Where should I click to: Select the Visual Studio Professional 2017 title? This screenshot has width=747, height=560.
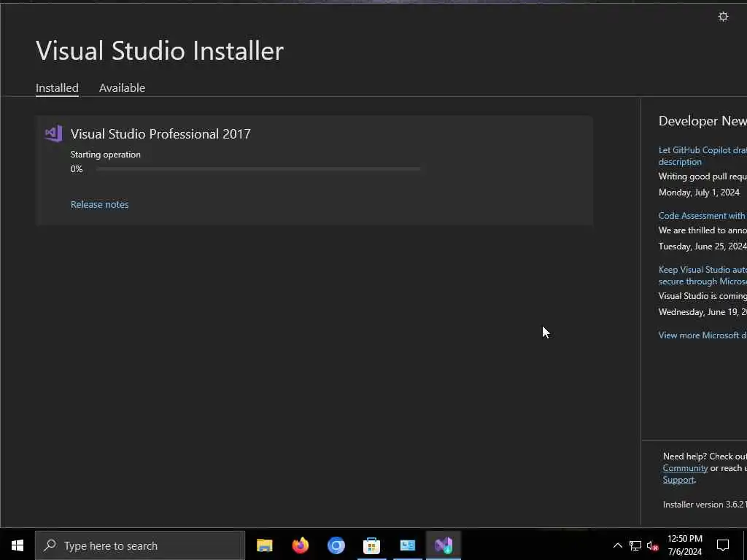pos(160,134)
